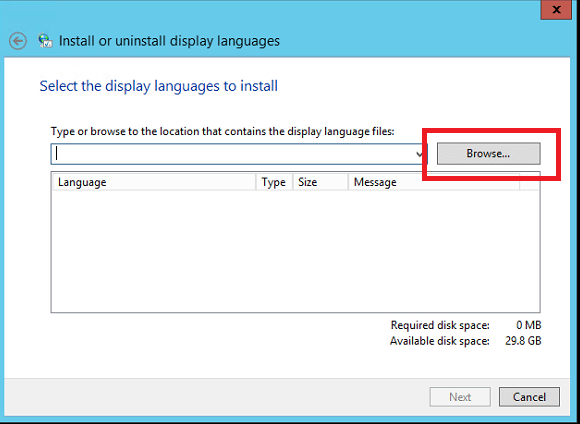The width and height of the screenshot is (580, 424).
Task: Sort list by Size column header
Action: pos(320,182)
